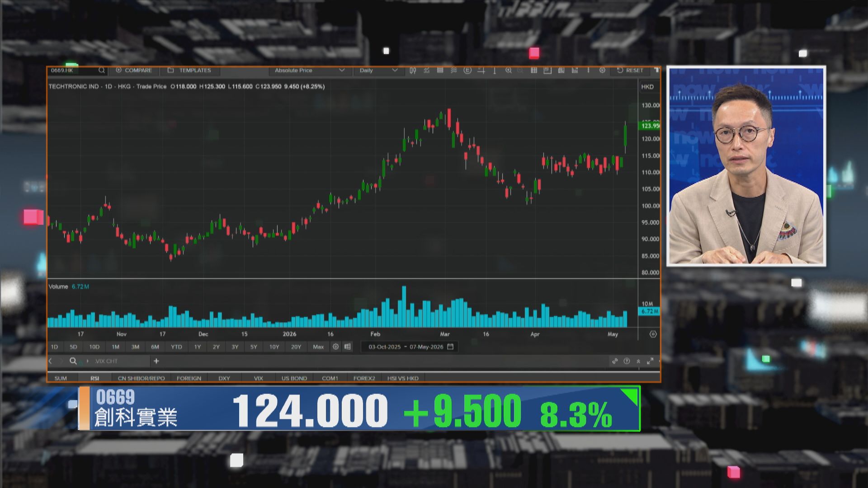The height and width of the screenshot is (488, 868).
Task: Go back with the left arrow icon
Action: click(50, 361)
